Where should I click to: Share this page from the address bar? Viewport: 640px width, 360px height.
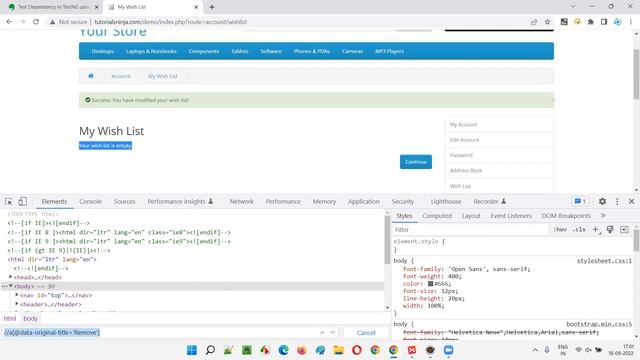pyautogui.click(x=534, y=22)
